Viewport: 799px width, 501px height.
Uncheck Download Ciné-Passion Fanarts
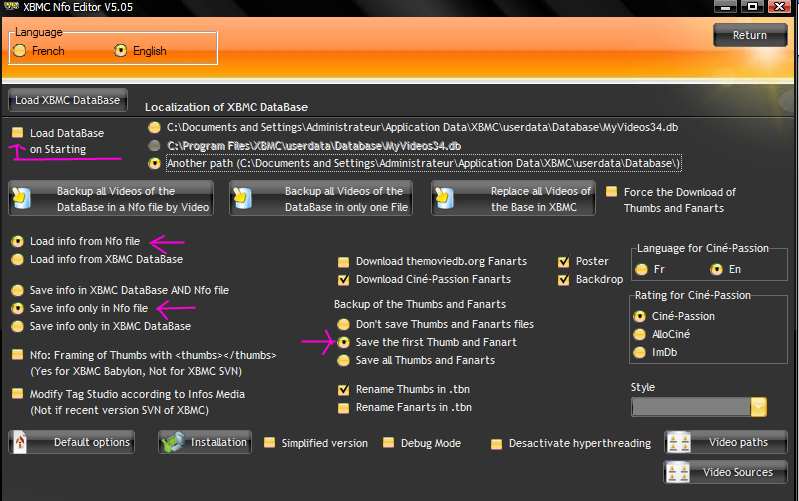(x=343, y=280)
